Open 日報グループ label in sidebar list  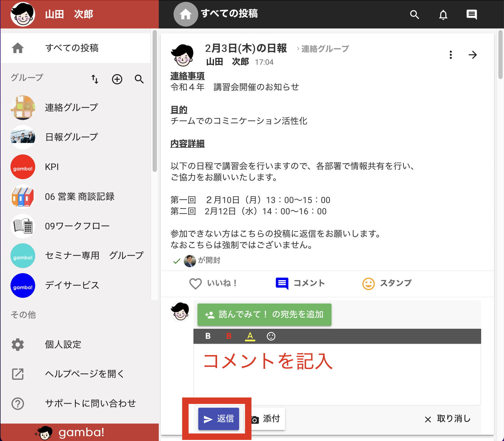click(71, 137)
